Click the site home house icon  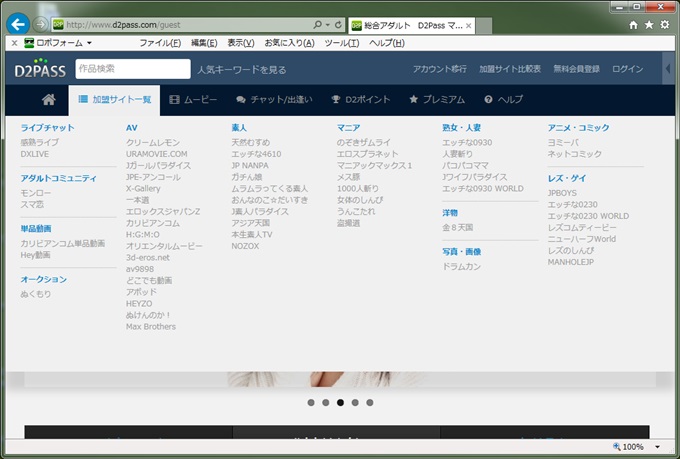pos(49,100)
